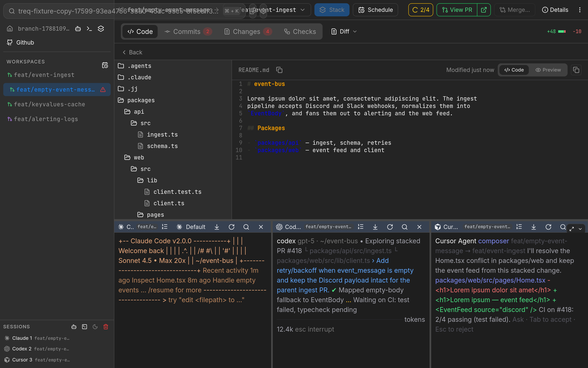Close the Claude terminal pane

(x=261, y=227)
